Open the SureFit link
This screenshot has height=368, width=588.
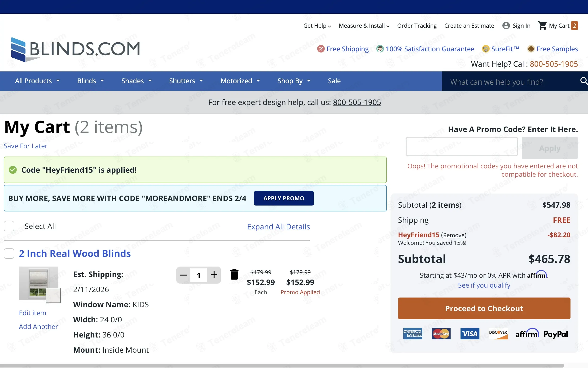click(505, 49)
